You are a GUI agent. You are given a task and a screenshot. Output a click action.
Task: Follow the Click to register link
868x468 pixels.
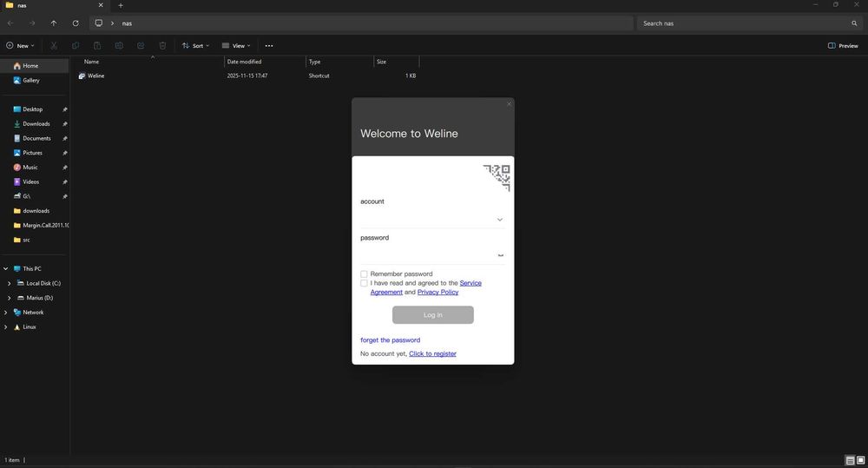coord(432,354)
